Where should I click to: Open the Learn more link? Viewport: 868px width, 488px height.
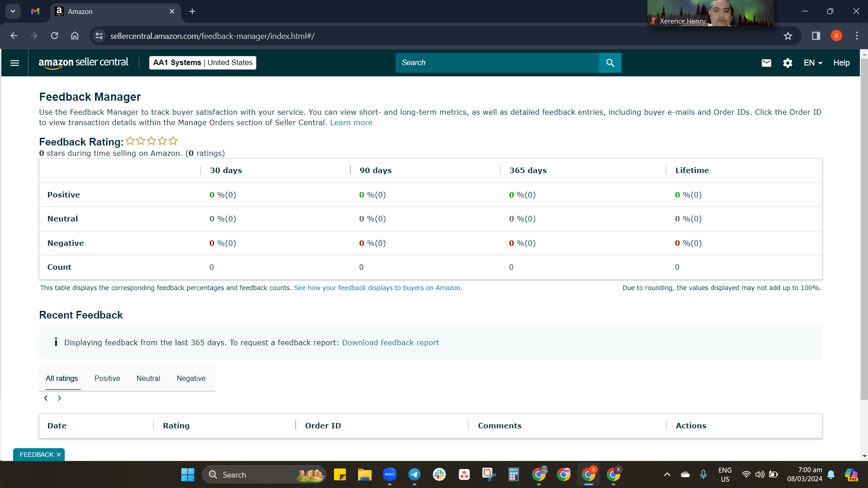coord(351,122)
